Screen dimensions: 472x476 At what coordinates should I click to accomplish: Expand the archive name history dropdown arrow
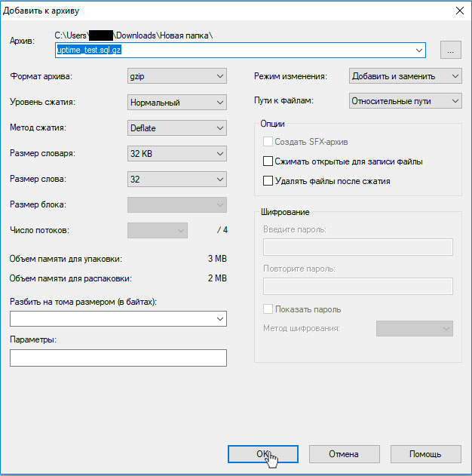pyautogui.click(x=419, y=50)
